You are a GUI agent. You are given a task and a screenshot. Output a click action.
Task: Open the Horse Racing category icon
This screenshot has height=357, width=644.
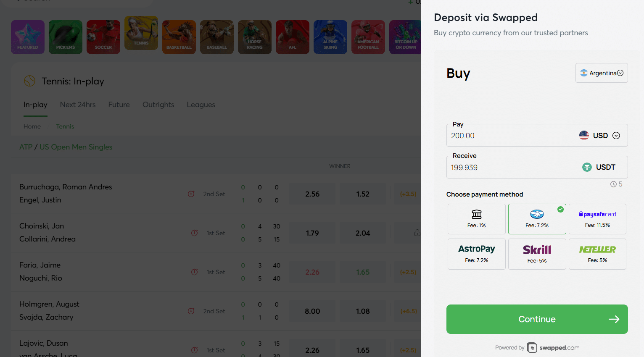254,37
